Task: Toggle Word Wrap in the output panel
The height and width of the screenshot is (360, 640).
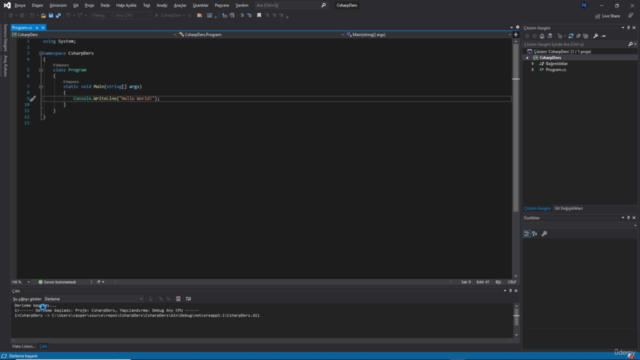Action: [188, 299]
